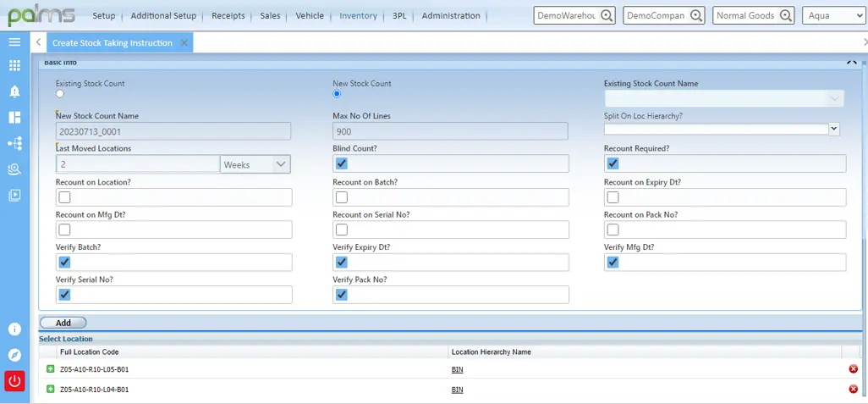Open the Split On Loc Hierarchy dropdown
The image size is (868, 404).
(722, 129)
